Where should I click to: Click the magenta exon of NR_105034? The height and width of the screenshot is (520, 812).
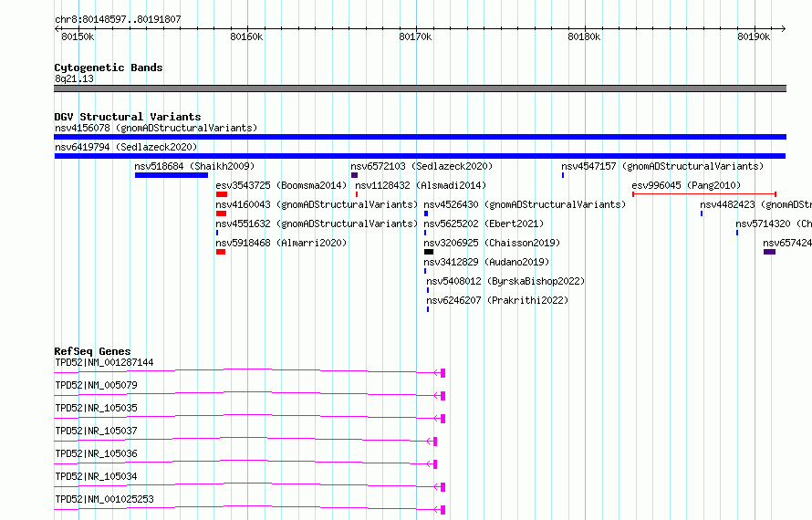[442, 487]
